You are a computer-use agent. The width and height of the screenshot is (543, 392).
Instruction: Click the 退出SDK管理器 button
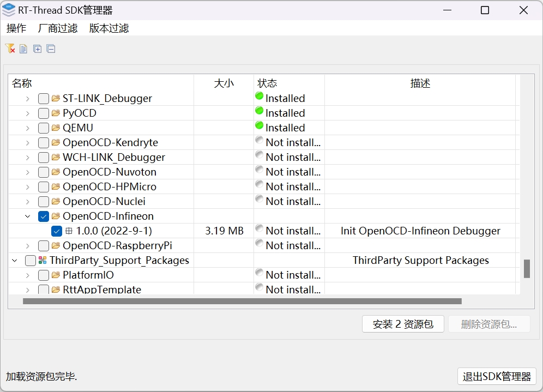(x=497, y=376)
